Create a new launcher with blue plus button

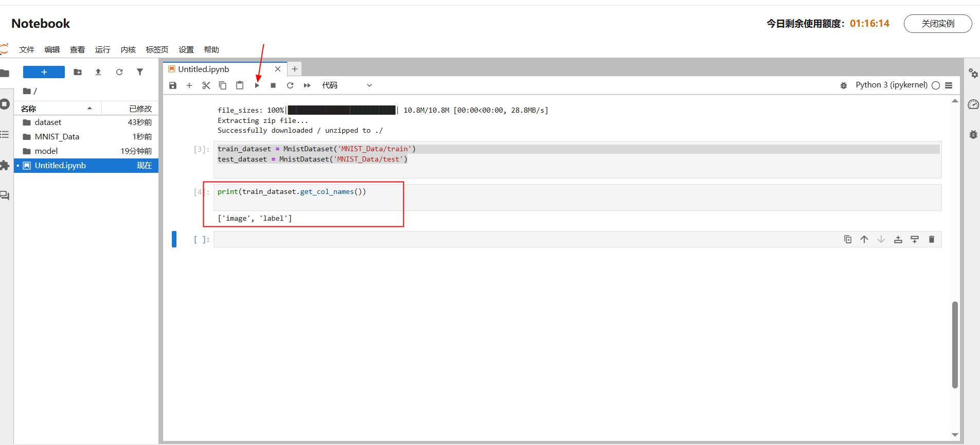[44, 72]
